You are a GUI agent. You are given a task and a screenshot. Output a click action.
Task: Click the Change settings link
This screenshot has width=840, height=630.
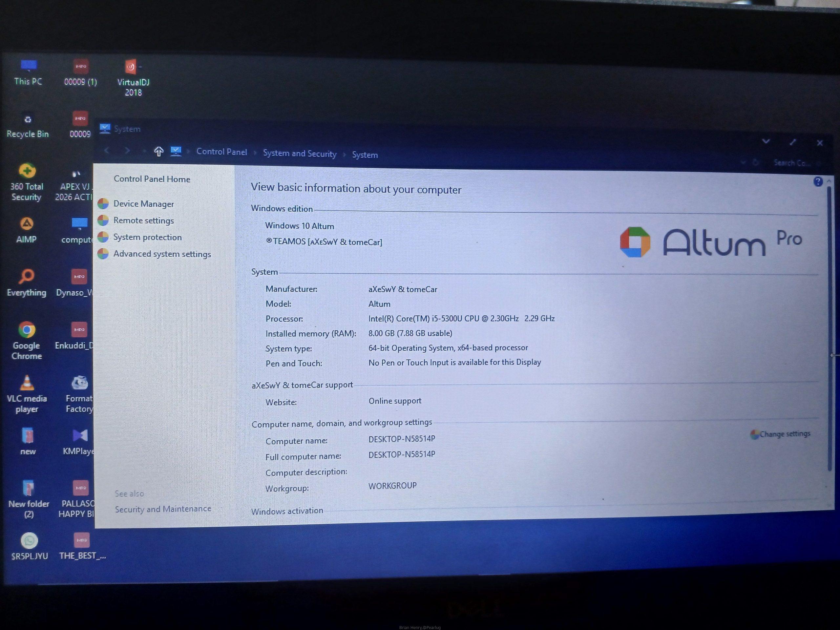[785, 434]
